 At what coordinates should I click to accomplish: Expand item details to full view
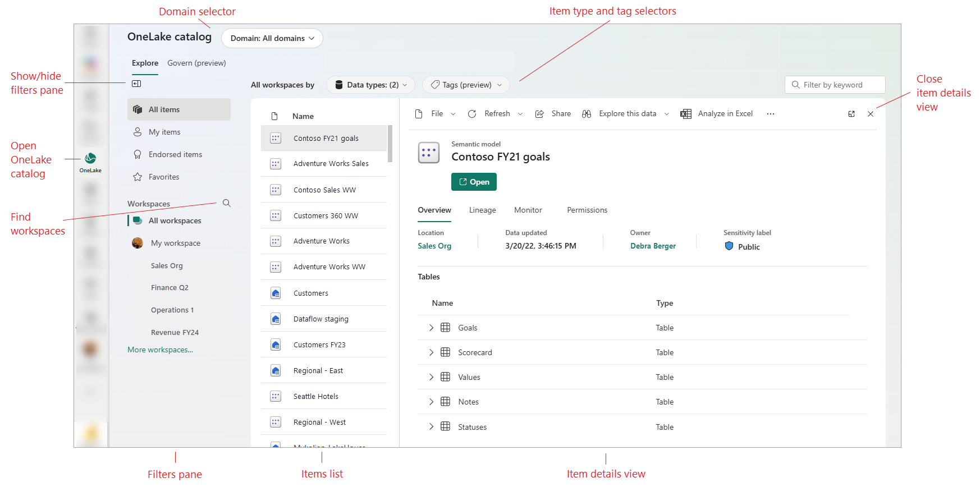click(851, 114)
